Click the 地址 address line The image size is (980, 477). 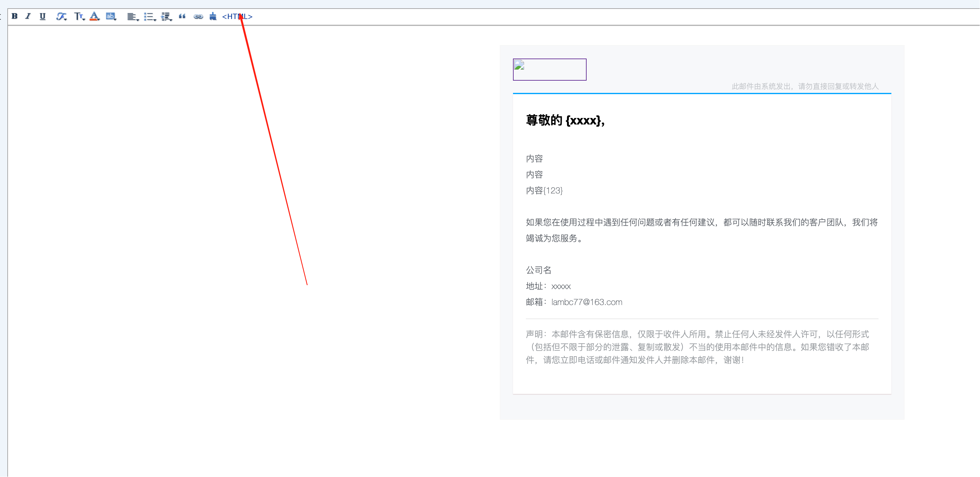[x=548, y=286]
